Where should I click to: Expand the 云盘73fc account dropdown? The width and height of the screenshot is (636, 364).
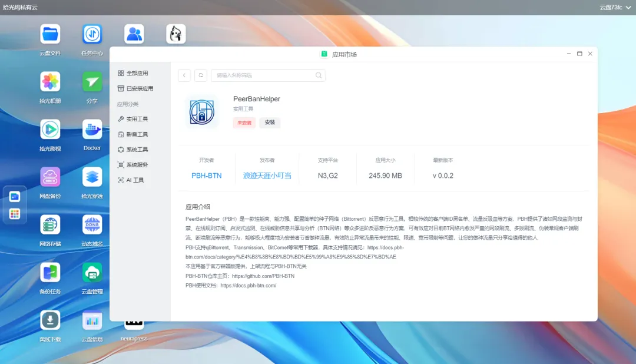[x=615, y=7]
